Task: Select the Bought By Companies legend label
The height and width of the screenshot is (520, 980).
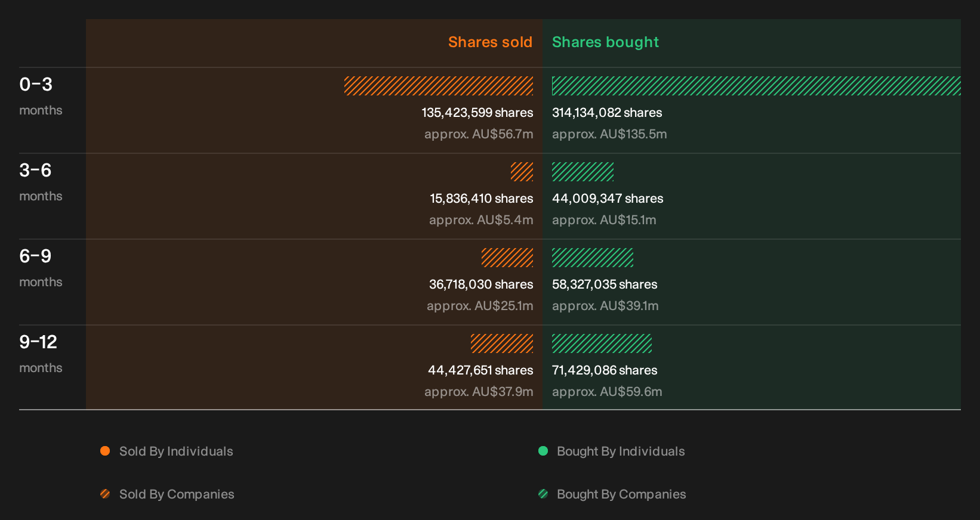Action: click(x=621, y=494)
